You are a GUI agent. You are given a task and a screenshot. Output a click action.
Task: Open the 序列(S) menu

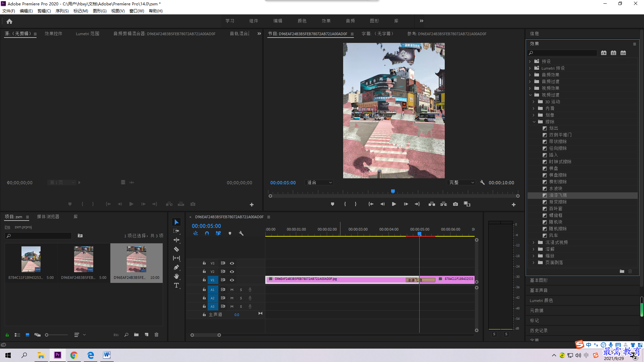tap(62, 11)
